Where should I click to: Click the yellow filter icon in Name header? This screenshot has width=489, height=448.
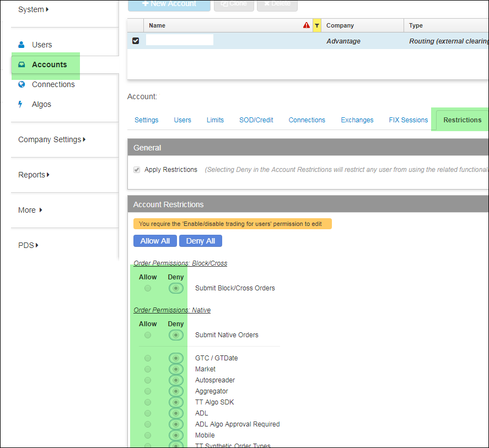click(x=317, y=25)
